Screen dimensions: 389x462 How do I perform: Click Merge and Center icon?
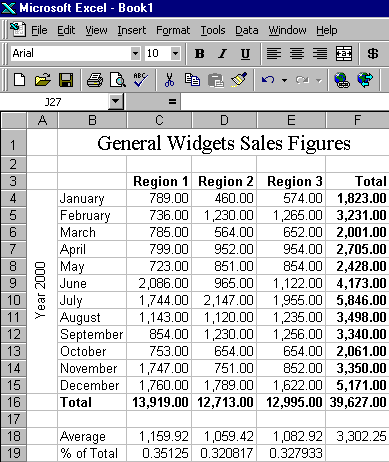click(344, 54)
